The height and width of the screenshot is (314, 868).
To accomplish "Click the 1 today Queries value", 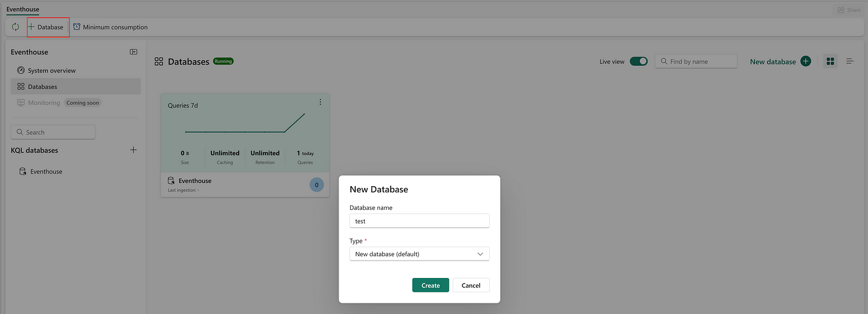I will 305,153.
